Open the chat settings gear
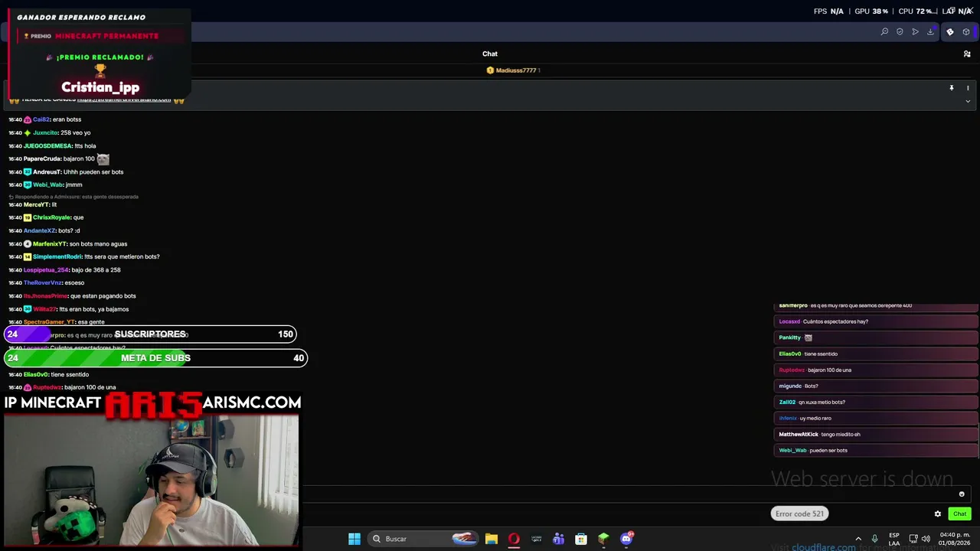 point(937,514)
